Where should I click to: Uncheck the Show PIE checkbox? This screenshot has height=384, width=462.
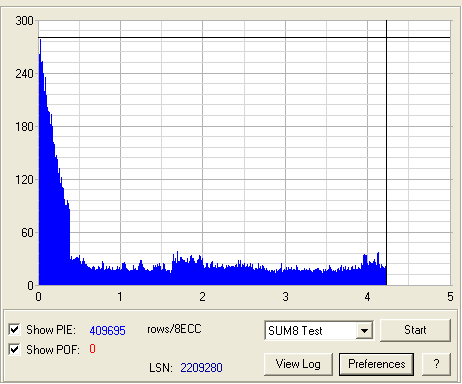pos(14,329)
